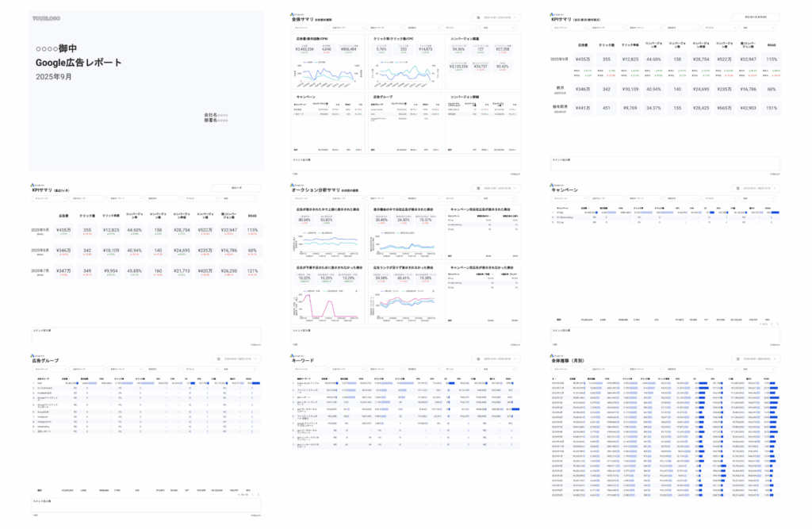
Task: Expand 検索キーワード filter on オークション分析サマリ page
Action: (x=383, y=198)
